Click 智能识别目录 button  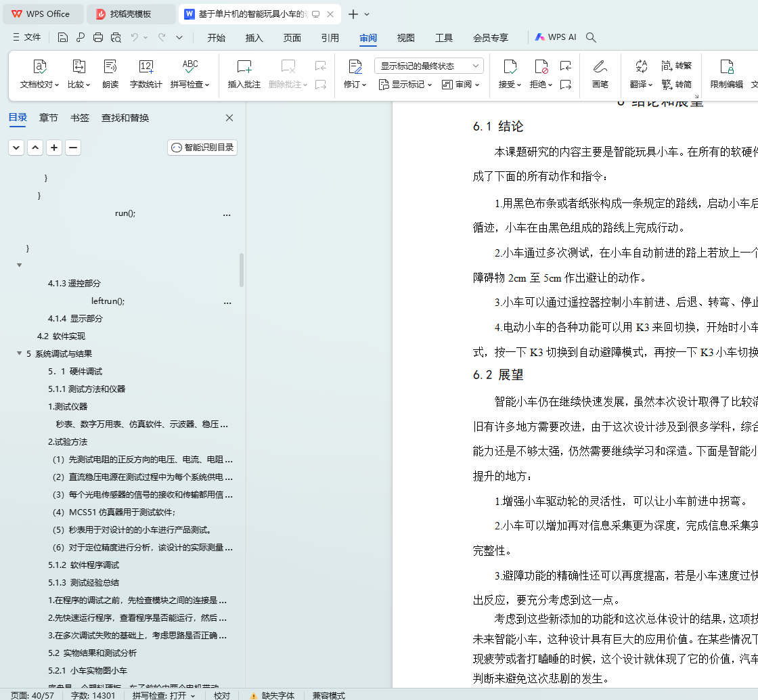[202, 148]
